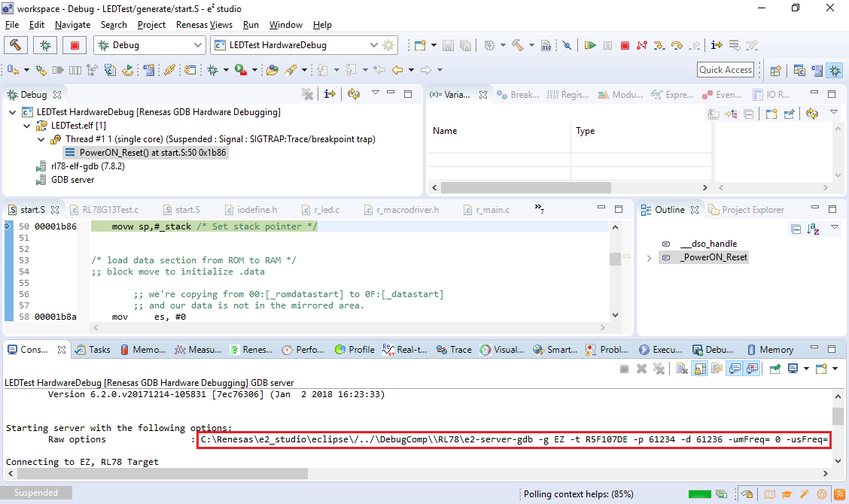Click the Debug bug launch button
849x504 pixels.
(45, 45)
